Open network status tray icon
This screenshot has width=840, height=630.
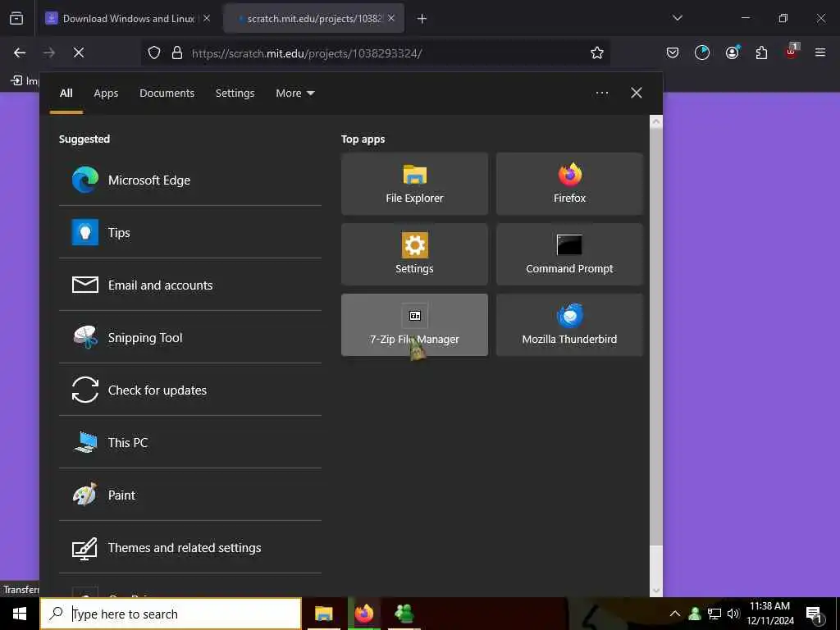pos(714,614)
